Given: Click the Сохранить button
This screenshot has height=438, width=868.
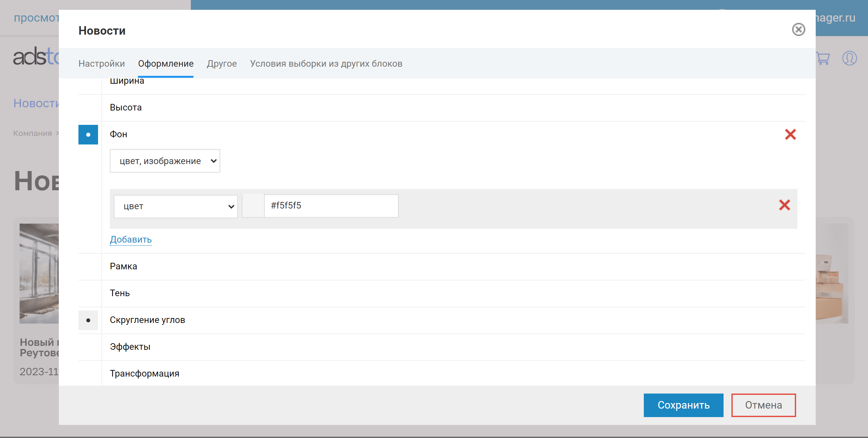Looking at the screenshot, I should click(x=683, y=405).
